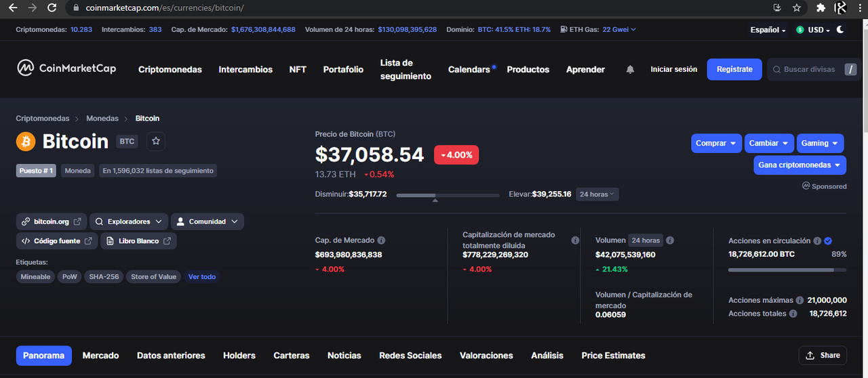
Task: Click the CoinMarketCap logo
Action: [66, 68]
